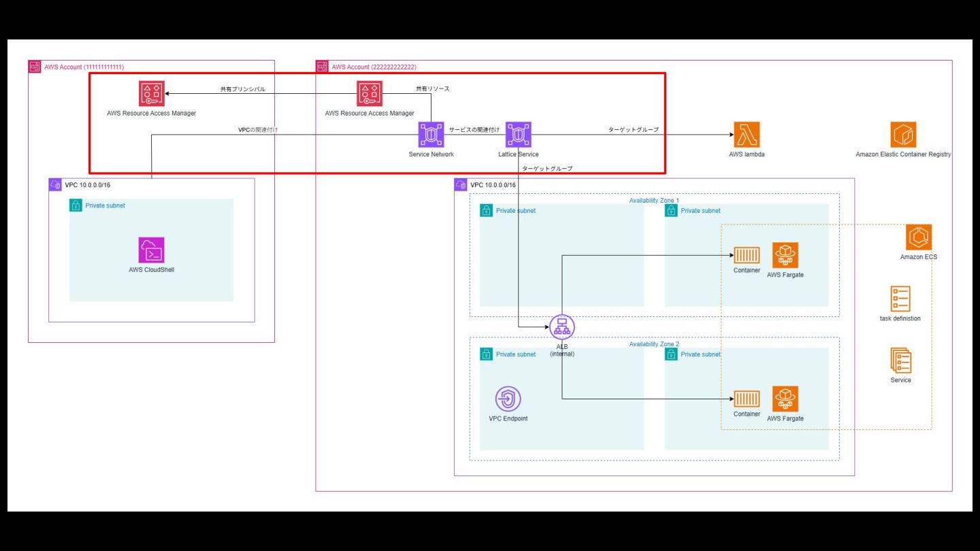Click ターゲットグループ label below Lattice Service
The image size is (980, 551).
(546, 168)
